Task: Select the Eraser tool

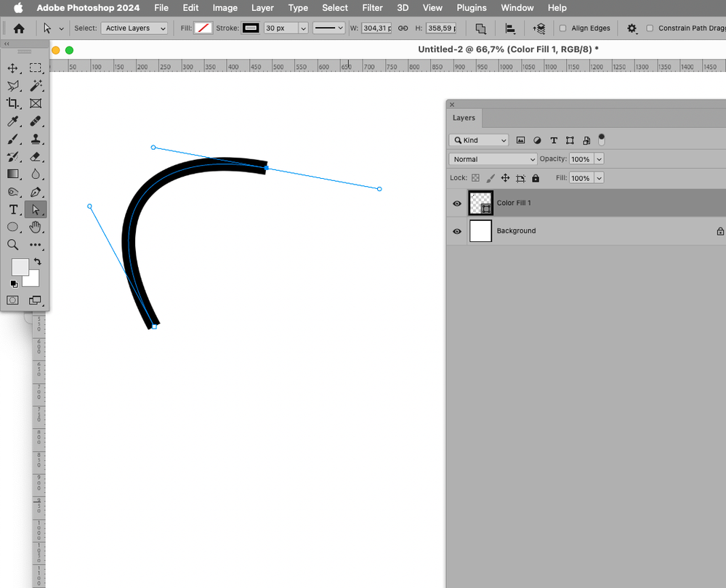Action: (36, 156)
